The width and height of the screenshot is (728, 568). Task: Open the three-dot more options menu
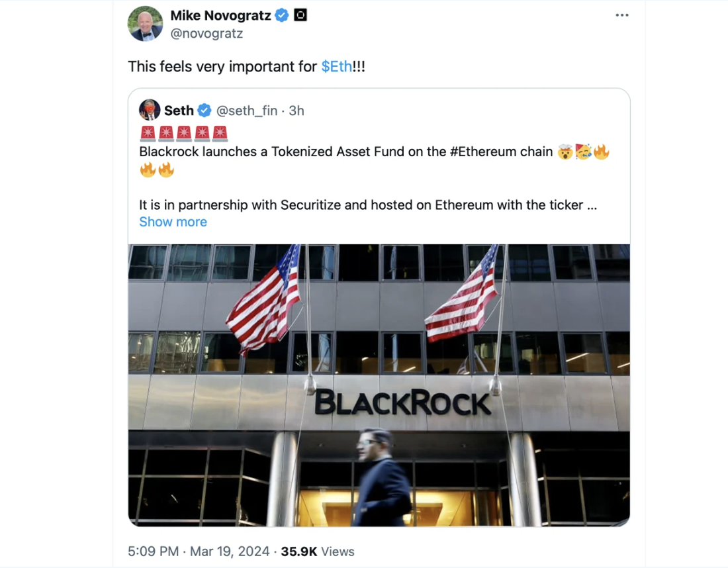click(621, 15)
